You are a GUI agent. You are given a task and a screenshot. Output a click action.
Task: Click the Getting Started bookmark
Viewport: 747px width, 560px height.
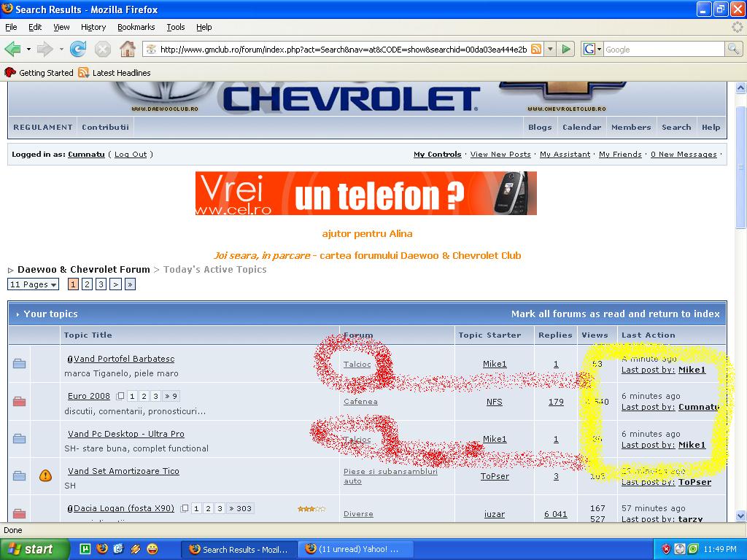point(39,73)
